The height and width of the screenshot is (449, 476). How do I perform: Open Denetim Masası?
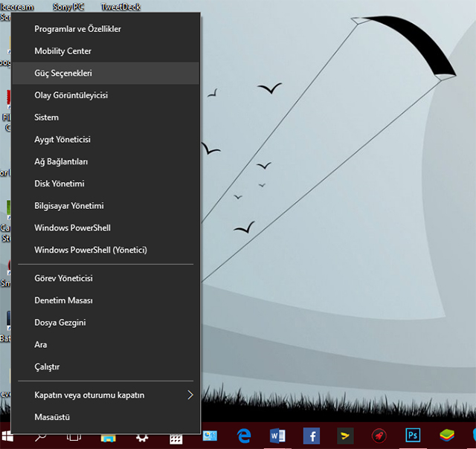pos(106,300)
